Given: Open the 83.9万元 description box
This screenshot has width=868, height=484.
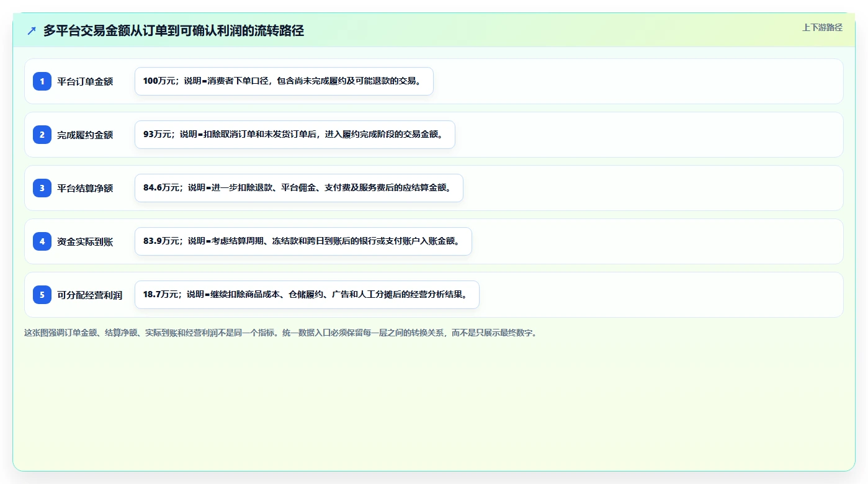Looking at the screenshot, I should 303,241.
